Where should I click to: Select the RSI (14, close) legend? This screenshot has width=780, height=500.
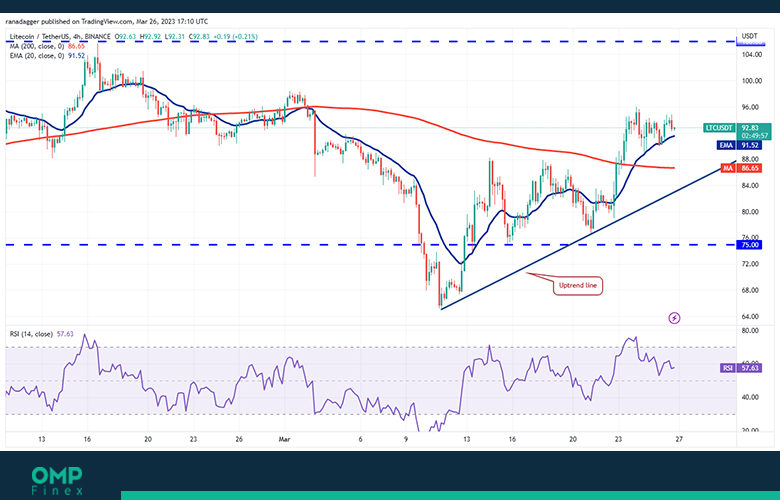pyautogui.click(x=42, y=334)
